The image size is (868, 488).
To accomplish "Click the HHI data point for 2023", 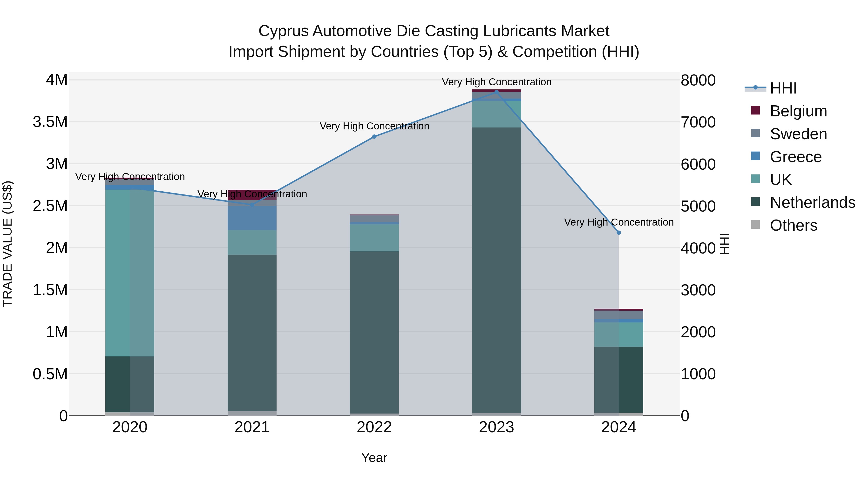I will [x=496, y=92].
